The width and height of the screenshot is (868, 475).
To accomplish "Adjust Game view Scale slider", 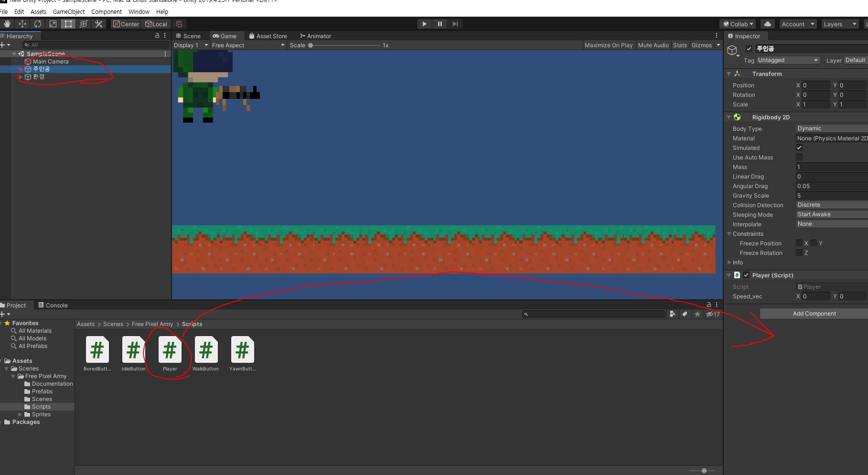I will 344,45.
